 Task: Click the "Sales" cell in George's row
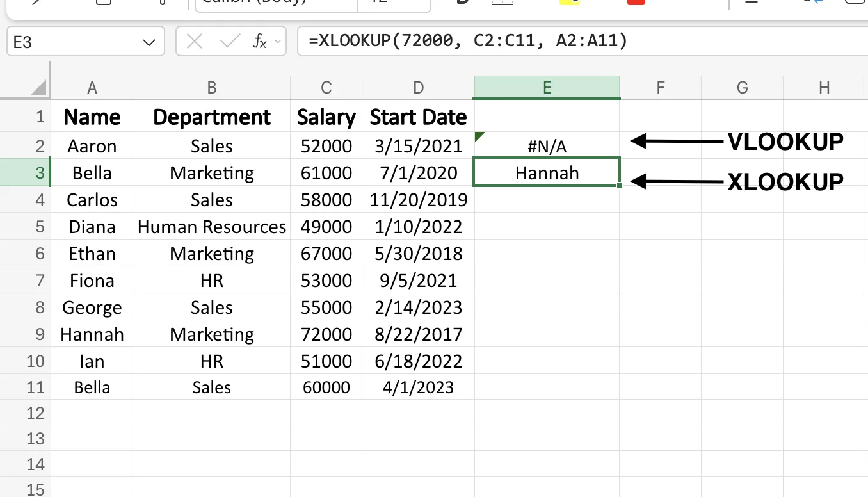pyautogui.click(x=212, y=307)
